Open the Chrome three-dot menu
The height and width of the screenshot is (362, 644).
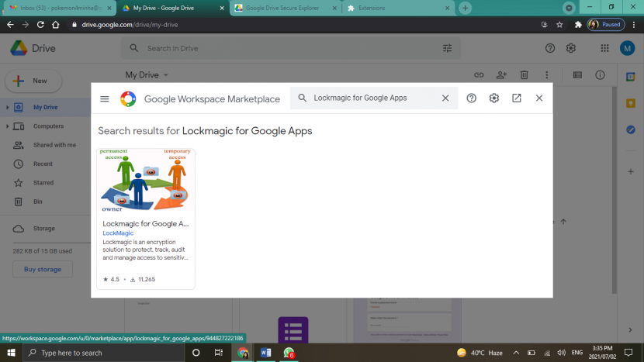click(x=634, y=25)
